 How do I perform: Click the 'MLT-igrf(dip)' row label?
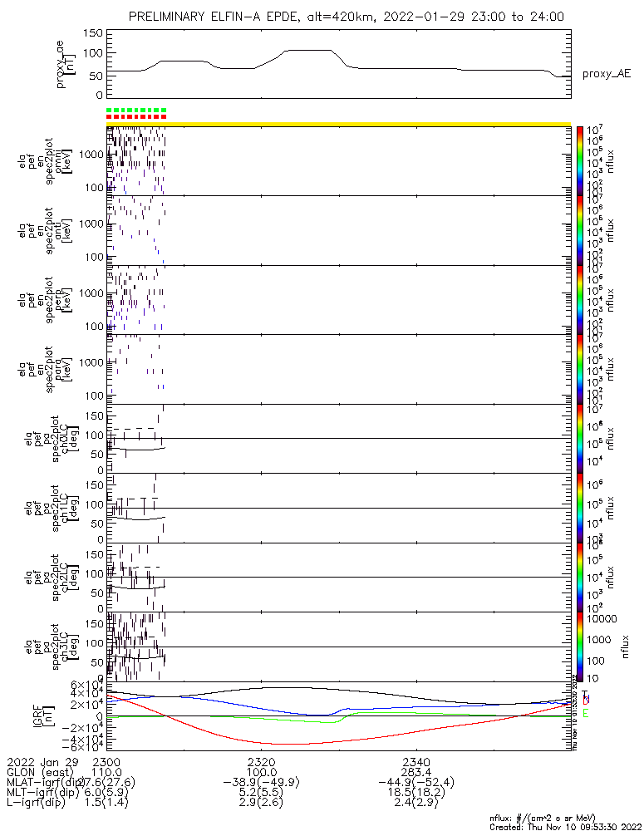[x=42, y=792]
